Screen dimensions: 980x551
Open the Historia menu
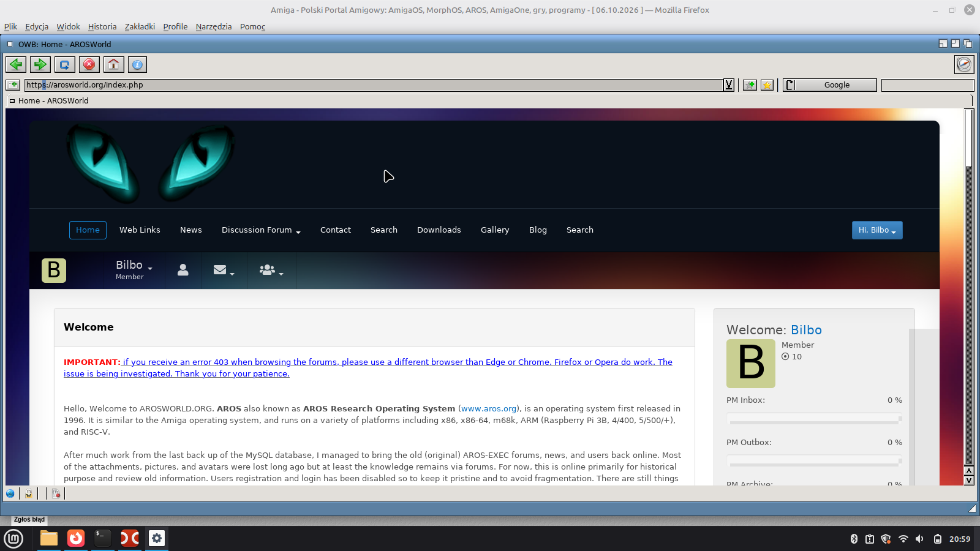coord(102,26)
